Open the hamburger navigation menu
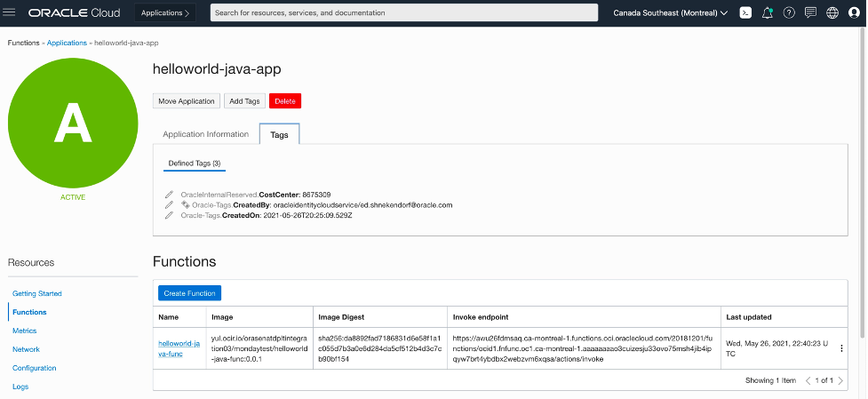Viewport: 868px width, 399px height. point(9,12)
